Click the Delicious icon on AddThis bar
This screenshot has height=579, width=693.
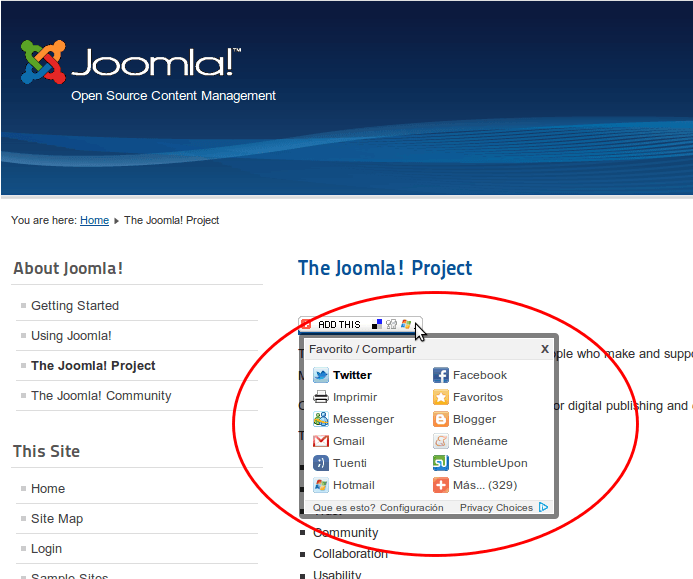pyautogui.click(x=377, y=324)
